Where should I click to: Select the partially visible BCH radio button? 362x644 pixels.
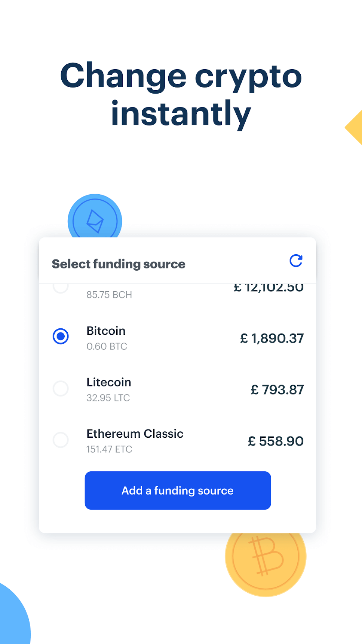[x=61, y=288]
